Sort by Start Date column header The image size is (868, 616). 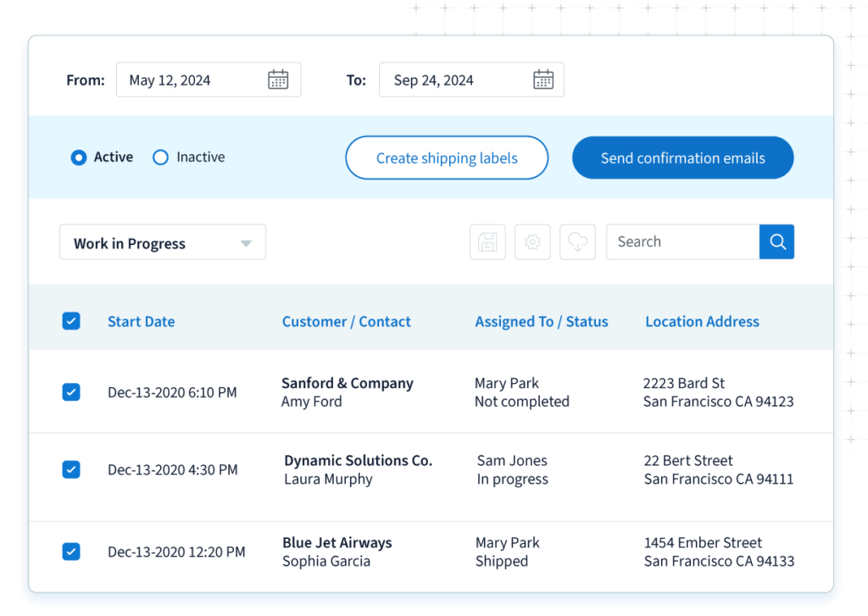pyautogui.click(x=141, y=322)
